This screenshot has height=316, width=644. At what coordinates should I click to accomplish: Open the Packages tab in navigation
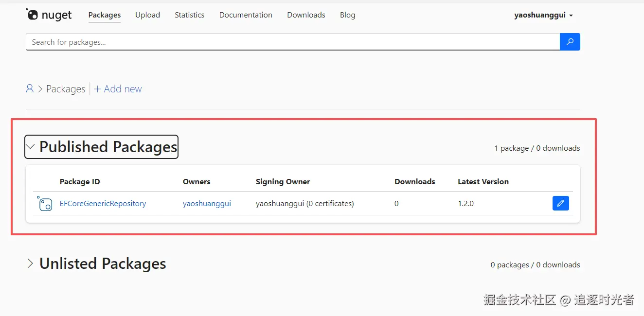[105, 15]
